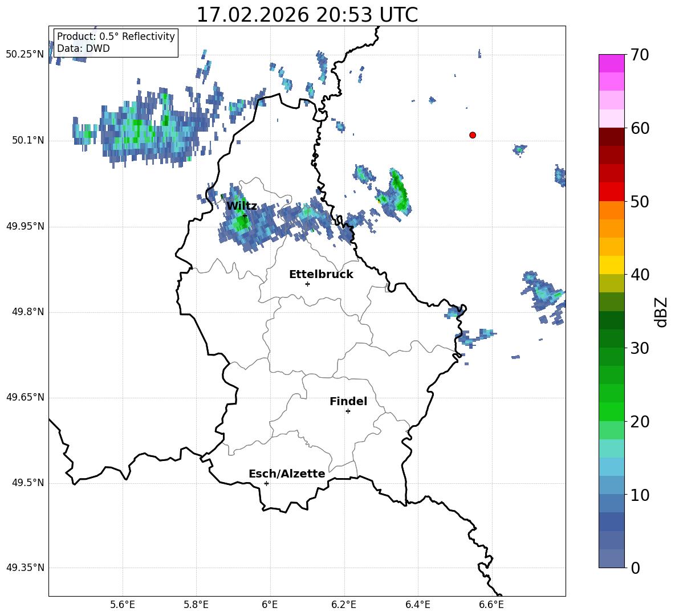This screenshot has height=616, width=675.
Task: Click the 60 value on the colorbar
Action: tap(640, 128)
